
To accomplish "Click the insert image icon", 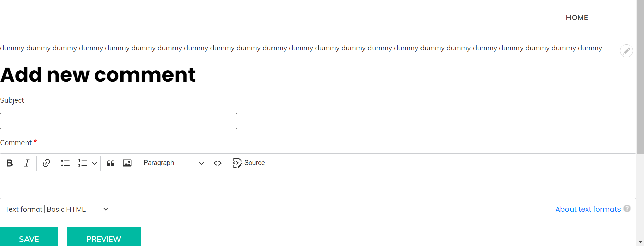I will click(127, 163).
